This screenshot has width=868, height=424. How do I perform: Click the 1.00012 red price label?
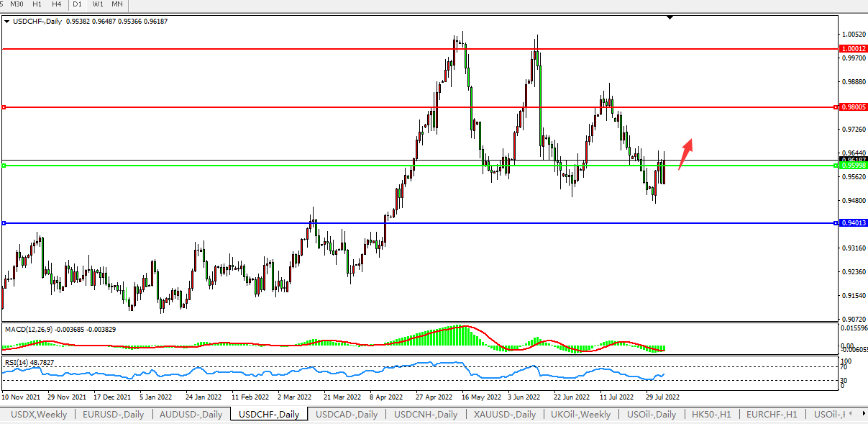(854, 48)
